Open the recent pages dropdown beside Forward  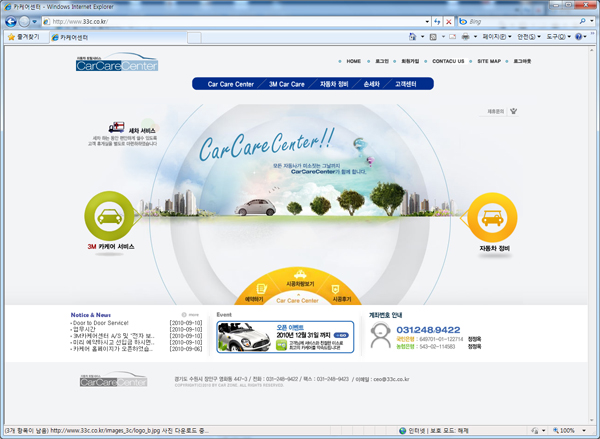[x=34, y=22]
